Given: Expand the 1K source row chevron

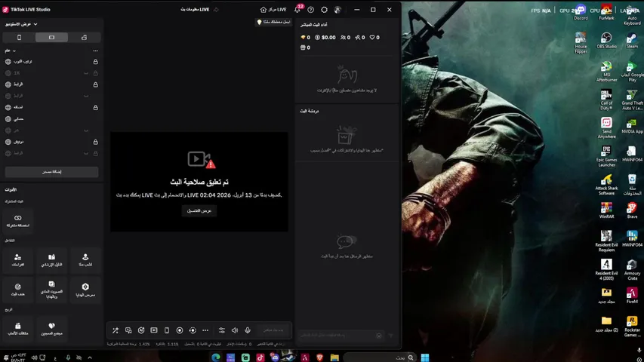Looking at the screenshot, I should click(x=86, y=73).
